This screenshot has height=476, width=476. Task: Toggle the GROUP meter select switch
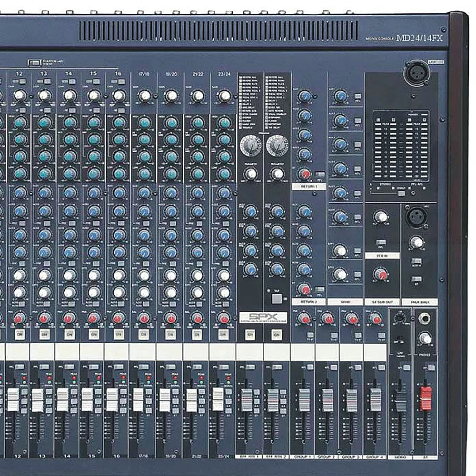pos(401,193)
